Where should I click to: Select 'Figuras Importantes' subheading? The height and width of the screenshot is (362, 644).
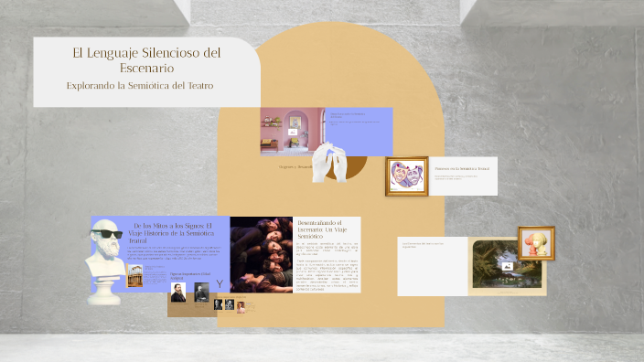tap(189, 276)
